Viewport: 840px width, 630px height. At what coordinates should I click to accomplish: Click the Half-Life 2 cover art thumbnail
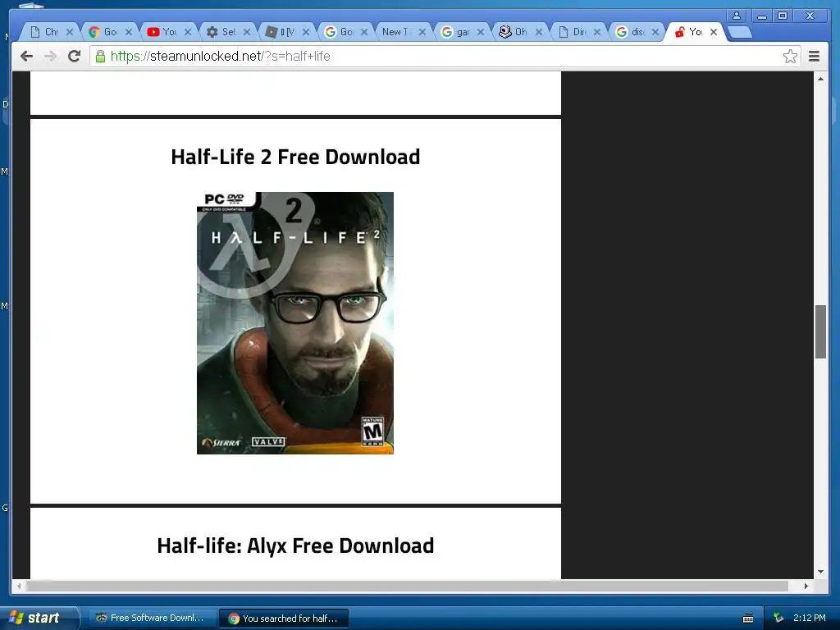295,323
